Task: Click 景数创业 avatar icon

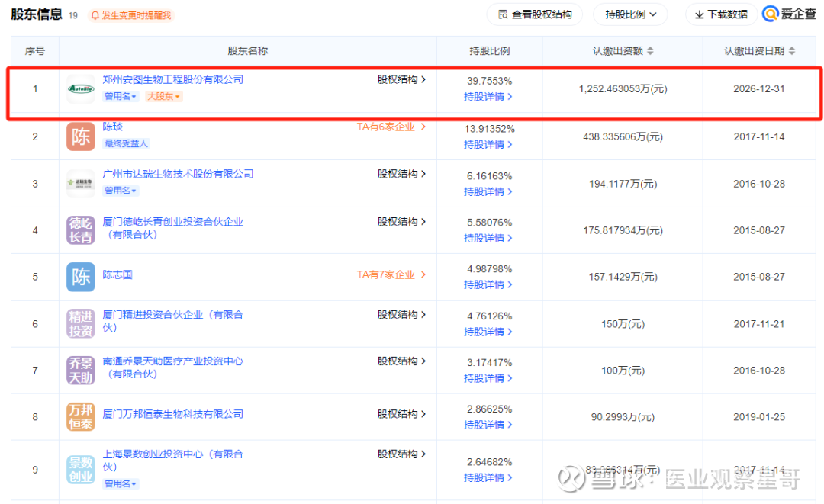Action: [x=80, y=470]
